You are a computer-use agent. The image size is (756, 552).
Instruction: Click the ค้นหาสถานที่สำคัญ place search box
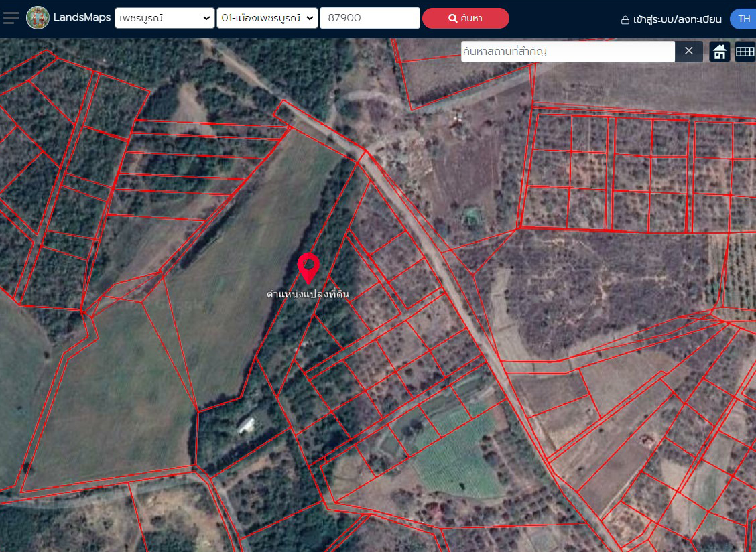pyautogui.click(x=567, y=51)
